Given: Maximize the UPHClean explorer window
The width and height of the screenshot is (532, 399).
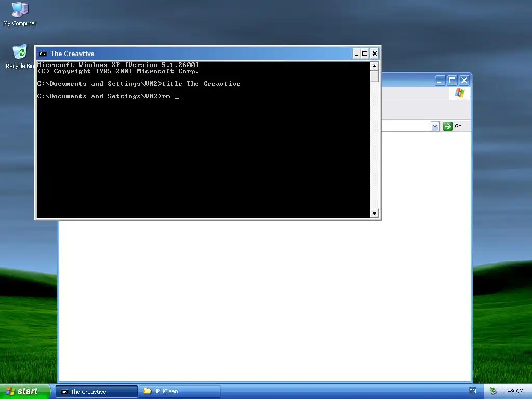Looking at the screenshot, I should pyautogui.click(x=452, y=81).
